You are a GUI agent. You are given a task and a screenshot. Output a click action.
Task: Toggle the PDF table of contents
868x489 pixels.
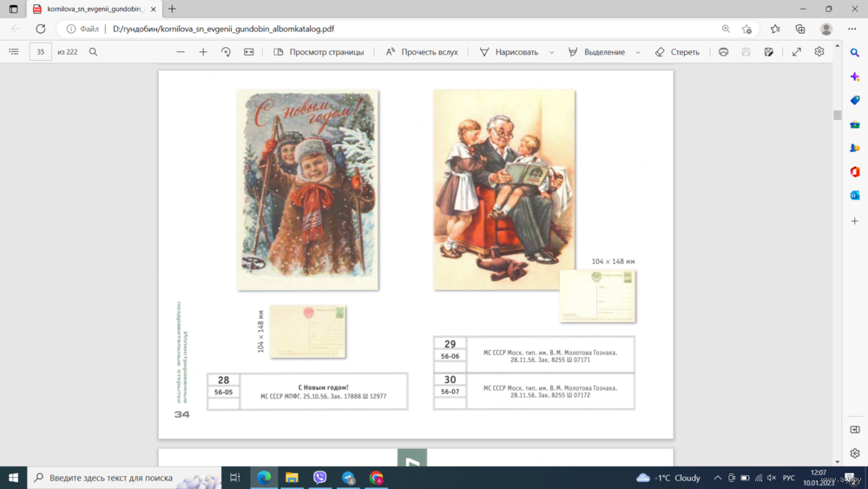point(14,51)
